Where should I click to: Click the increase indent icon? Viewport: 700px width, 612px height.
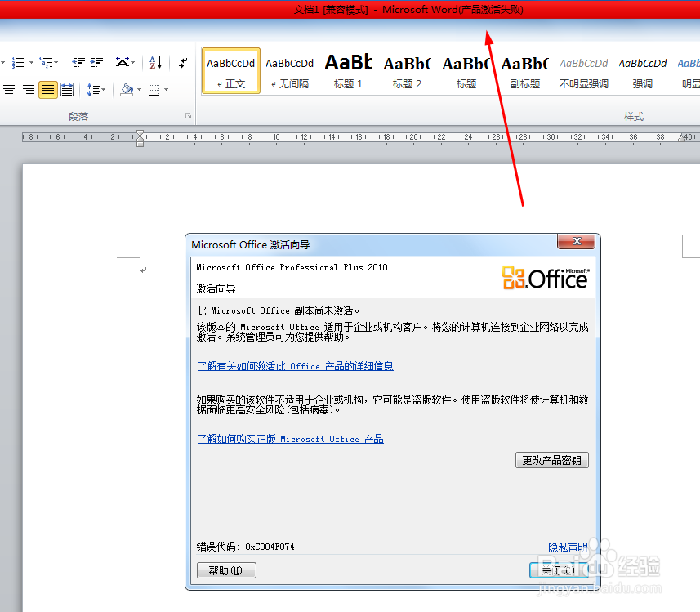96,64
